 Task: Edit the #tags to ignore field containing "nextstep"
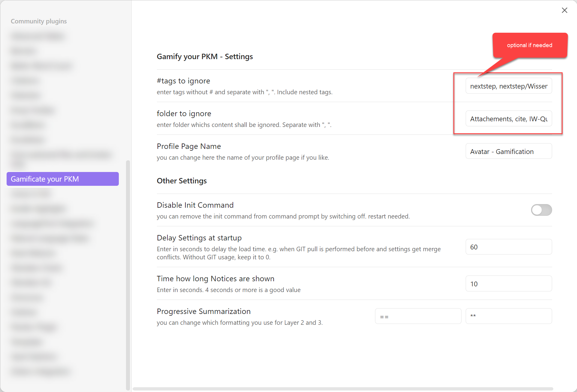point(508,86)
